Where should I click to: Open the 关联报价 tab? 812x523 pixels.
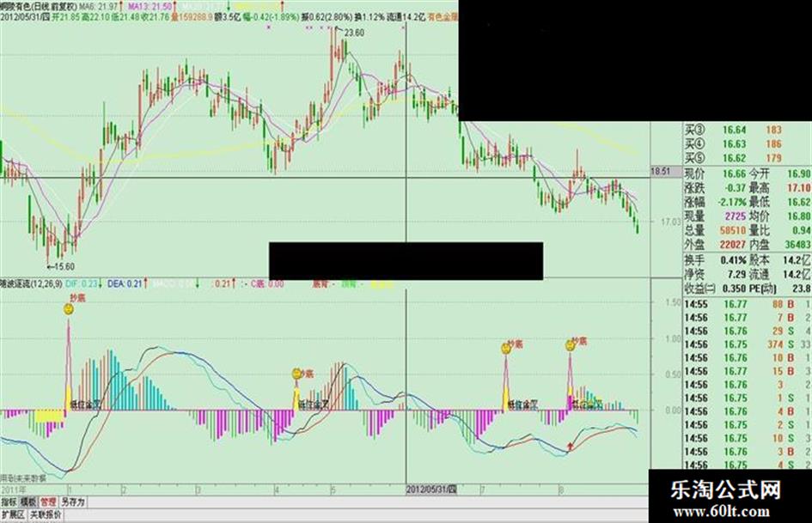coord(46,514)
